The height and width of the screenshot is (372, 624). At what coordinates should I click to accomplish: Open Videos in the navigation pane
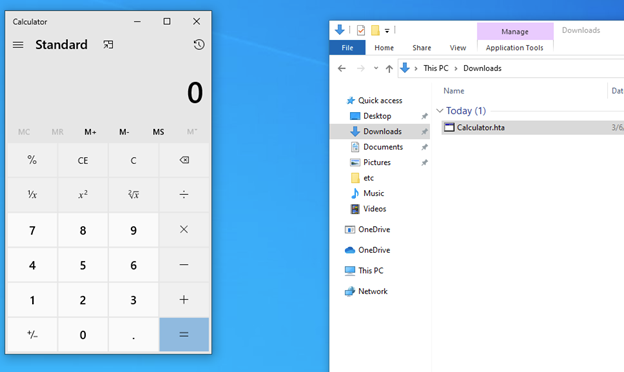[x=374, y=209]
